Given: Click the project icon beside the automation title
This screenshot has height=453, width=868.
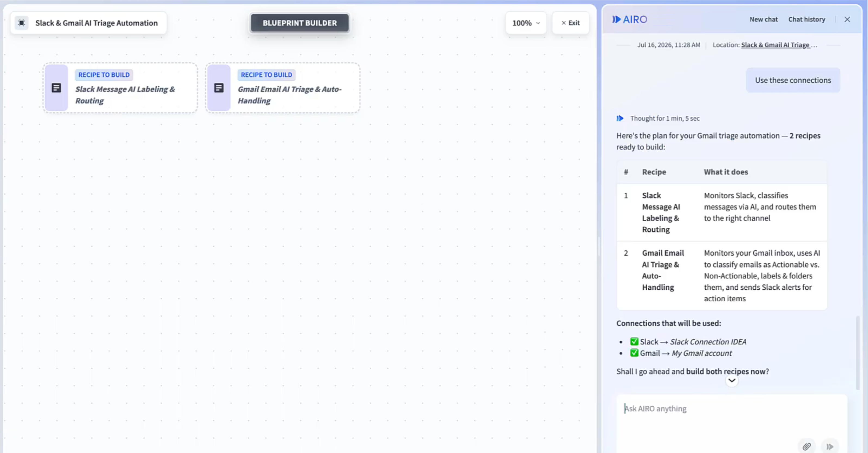Looking at the screenshot, I should click(x=21, y=23).
